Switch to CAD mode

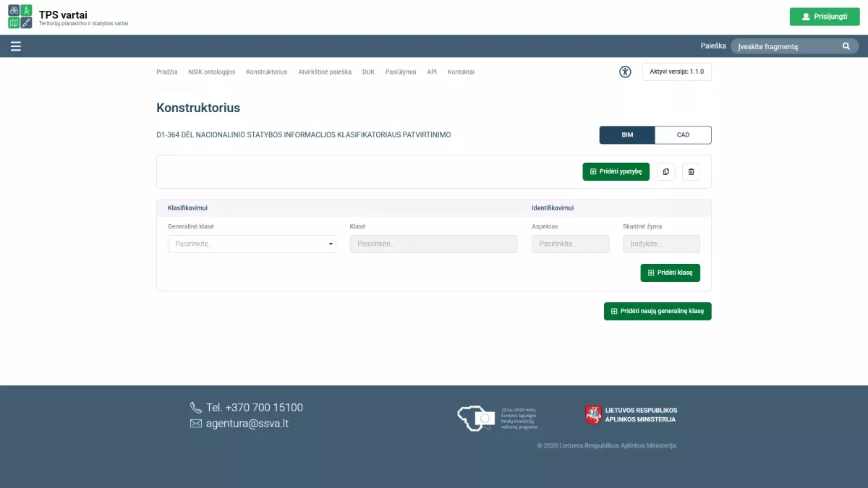tap(683, 134)
